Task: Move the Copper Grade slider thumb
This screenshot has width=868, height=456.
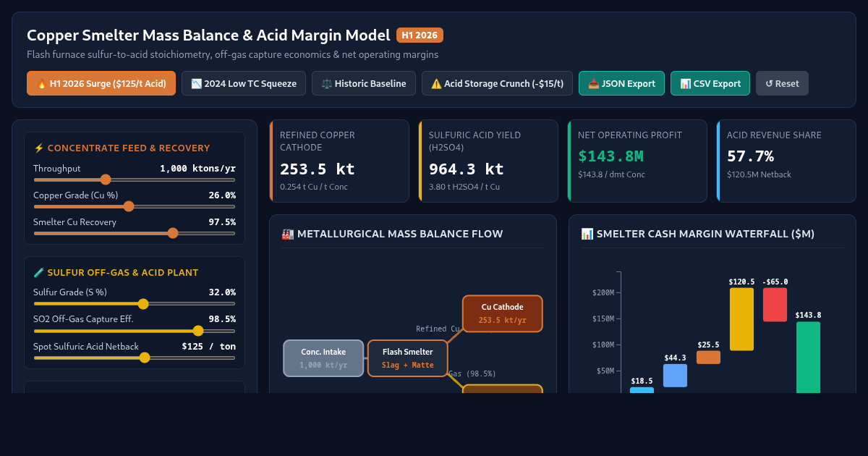Action: [x=129, y=206]
